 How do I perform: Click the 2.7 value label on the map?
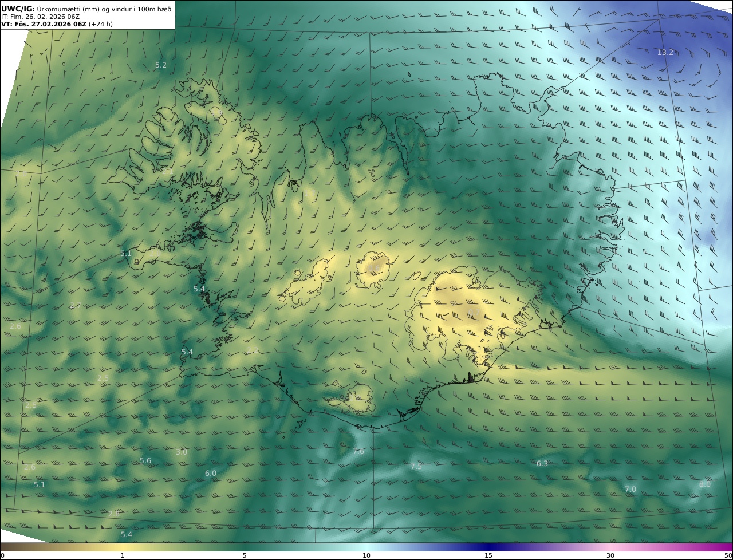pos(75,305)
